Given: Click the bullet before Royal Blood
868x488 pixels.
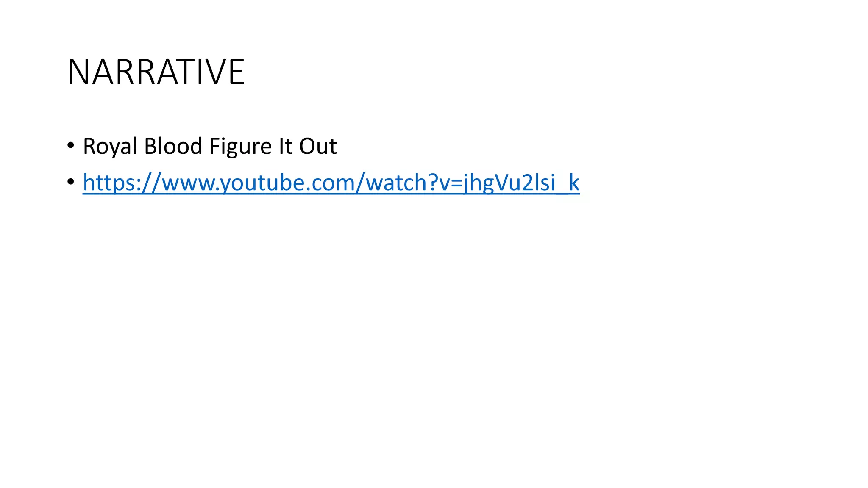Looking at the screenshot, I should point(71,146).
